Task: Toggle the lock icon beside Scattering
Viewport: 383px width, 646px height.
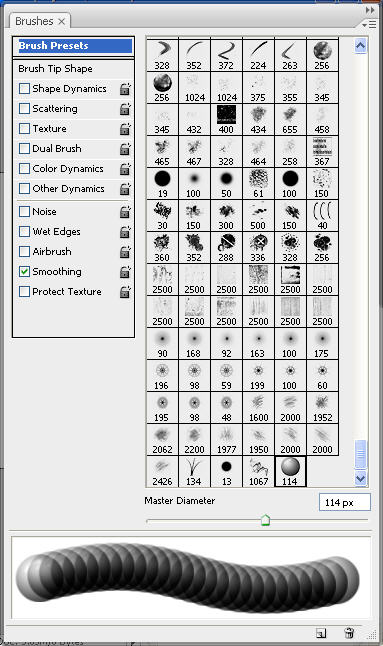Action: 125,109
